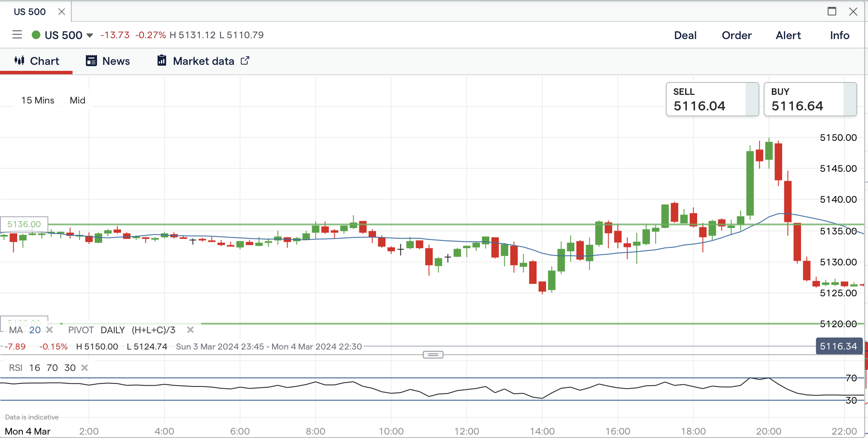Click the News tab icon
This screenshot has width=868, height=438.
click(91, 61)
